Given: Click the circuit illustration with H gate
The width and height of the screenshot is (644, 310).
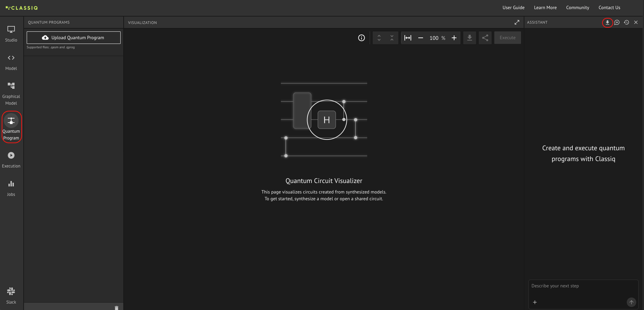Looking at the screenshot, I should (324, 120).
